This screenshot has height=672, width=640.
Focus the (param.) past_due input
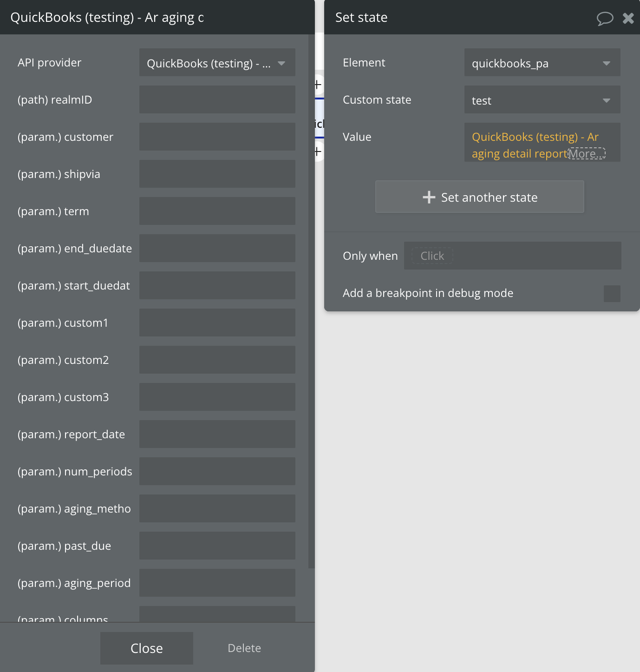217,546
